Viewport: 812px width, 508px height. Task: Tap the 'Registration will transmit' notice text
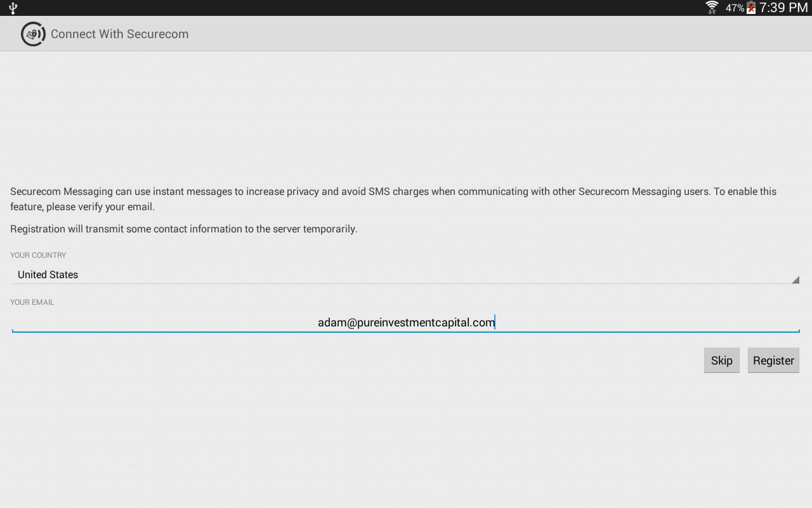coord(184,229)
